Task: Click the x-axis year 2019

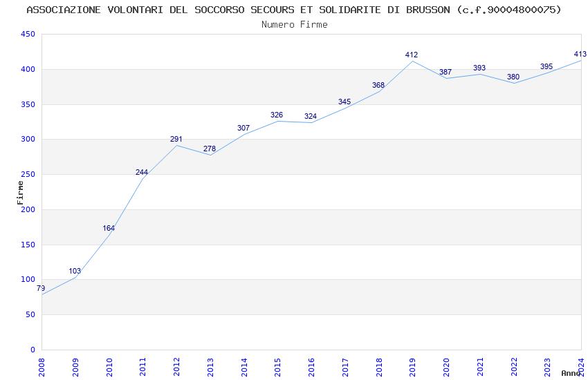Action: 412,367
